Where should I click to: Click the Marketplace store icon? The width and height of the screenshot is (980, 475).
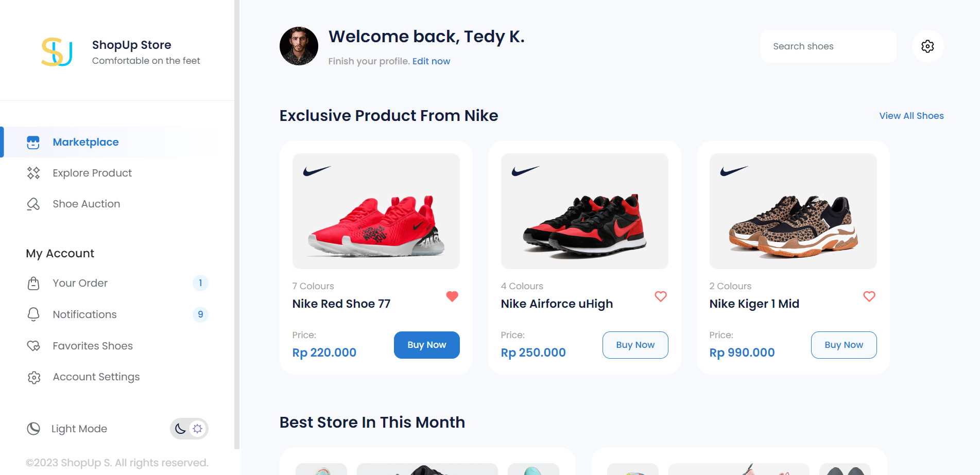33,143
